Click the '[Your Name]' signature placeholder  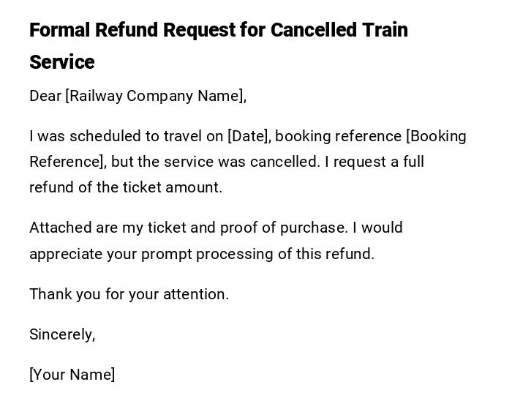pos(72,375)
